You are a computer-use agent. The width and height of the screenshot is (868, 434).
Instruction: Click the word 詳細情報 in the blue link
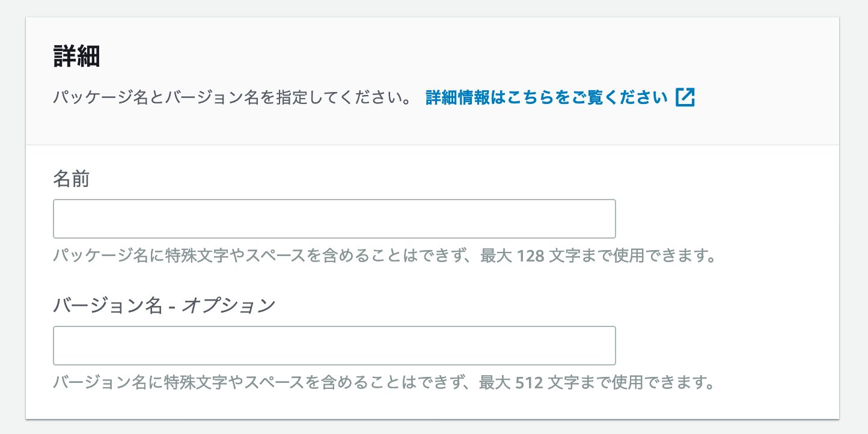point(457,97)
